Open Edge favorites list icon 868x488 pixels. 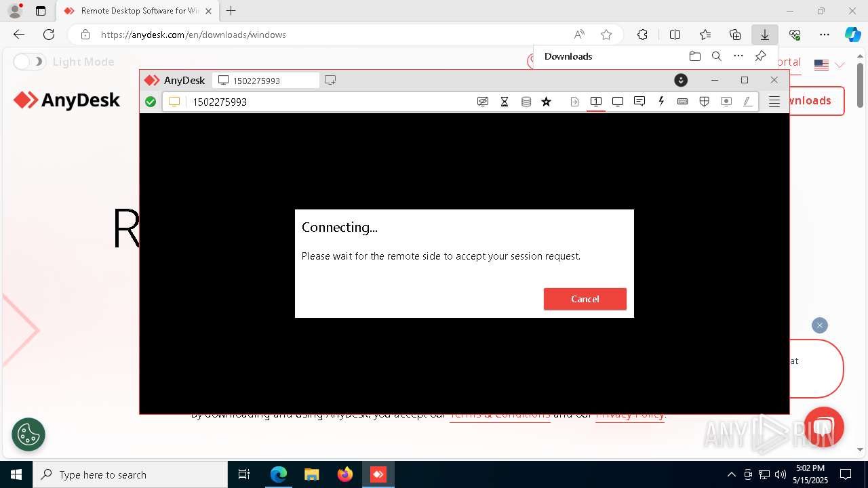pos(705,35)
